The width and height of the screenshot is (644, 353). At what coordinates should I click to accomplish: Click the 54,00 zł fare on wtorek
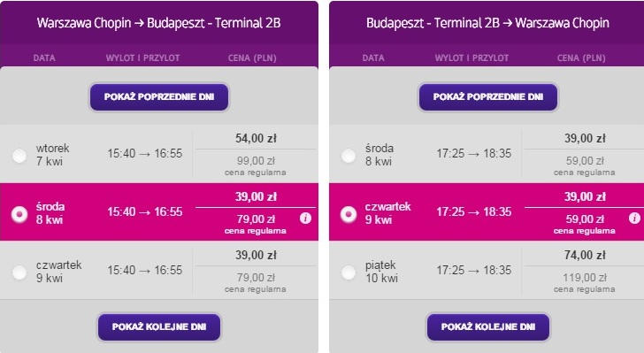tap(256, 139)
